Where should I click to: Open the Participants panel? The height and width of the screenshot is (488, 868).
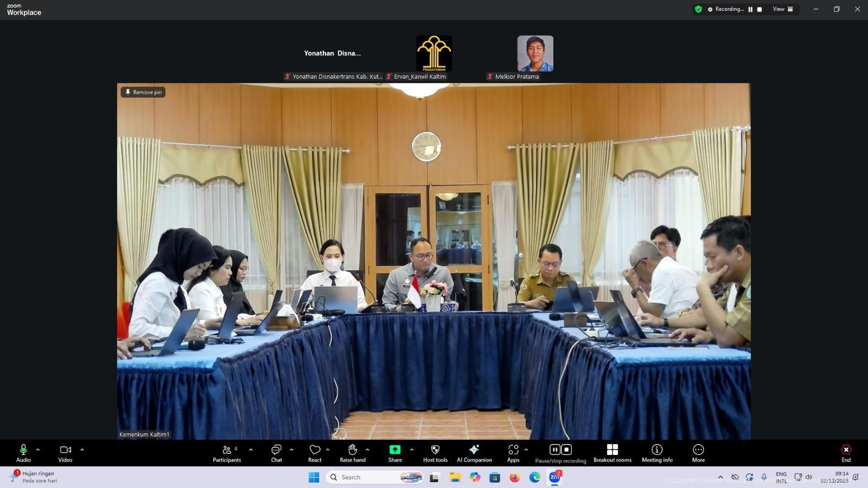[x=227, y=453]
